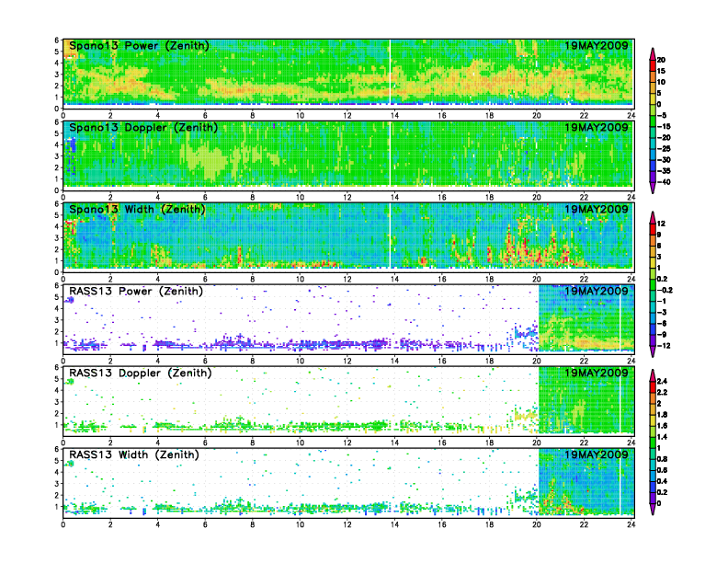Click the pink top arrow of the power colorbar
728x563 pixels.
pos(653,53)
